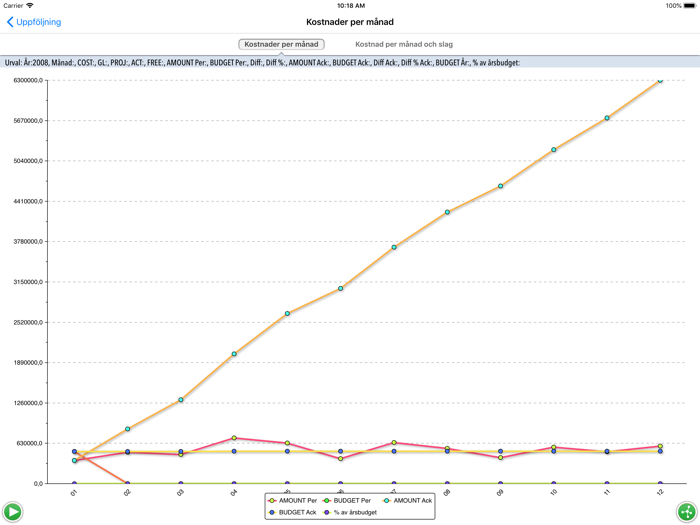
Task: Tap the 0,0 y-axis label
Action: pyautogui.click(x=38, y=483)
